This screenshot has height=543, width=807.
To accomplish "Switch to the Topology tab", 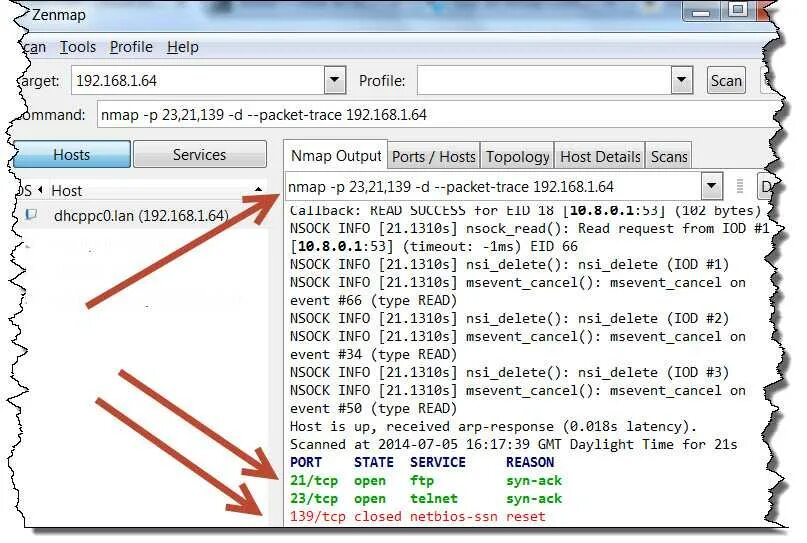I will pyautogui.click(x=518, y=156).
